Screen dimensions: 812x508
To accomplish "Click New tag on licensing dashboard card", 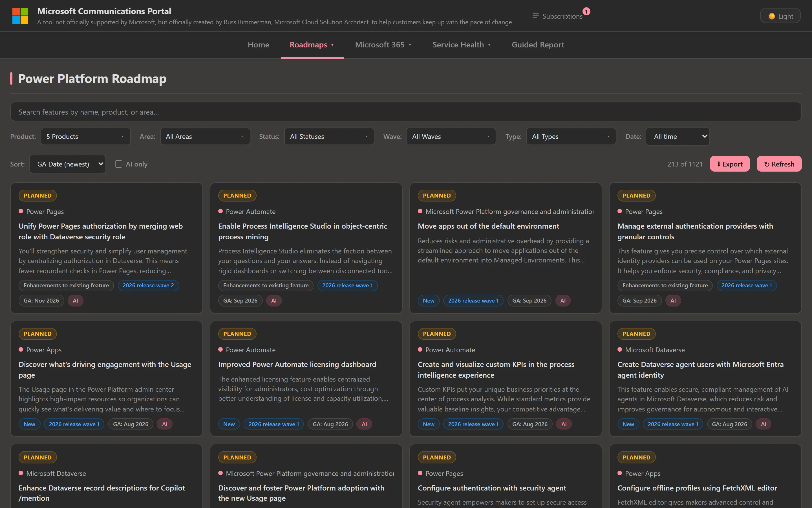I will click(x=229, y=424).
